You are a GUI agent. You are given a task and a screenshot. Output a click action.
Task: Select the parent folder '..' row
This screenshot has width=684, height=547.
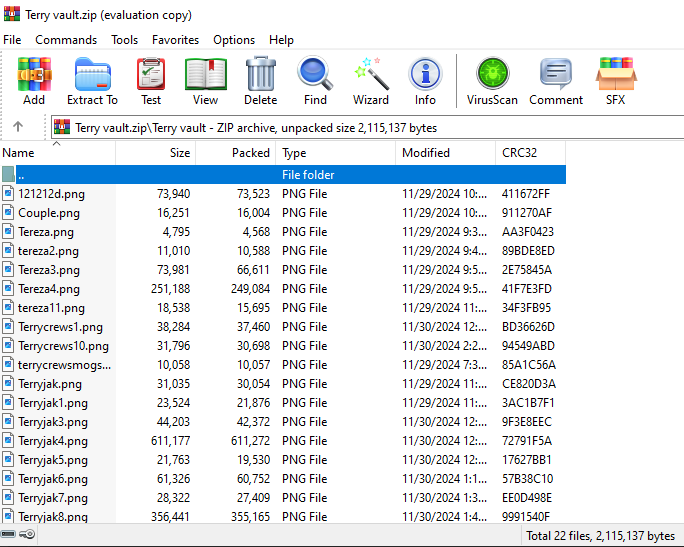pos(283,174)
